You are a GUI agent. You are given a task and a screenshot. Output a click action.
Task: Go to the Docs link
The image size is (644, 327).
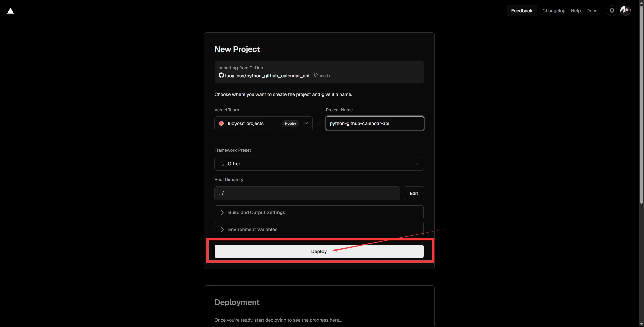pos(592,11)
